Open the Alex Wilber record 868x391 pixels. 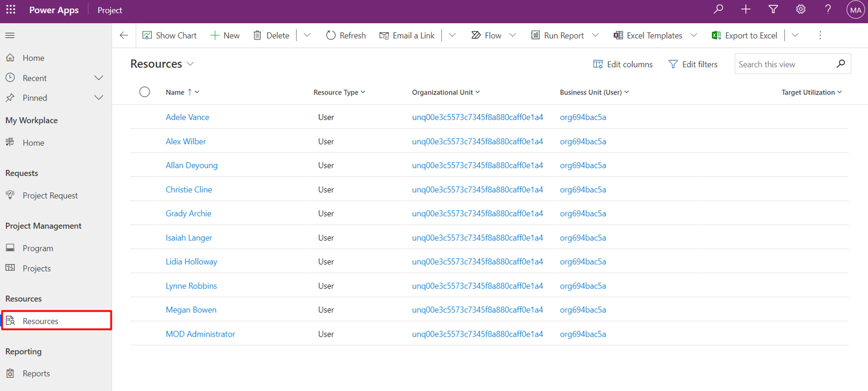pyautogui.click(x=186, y=142)
